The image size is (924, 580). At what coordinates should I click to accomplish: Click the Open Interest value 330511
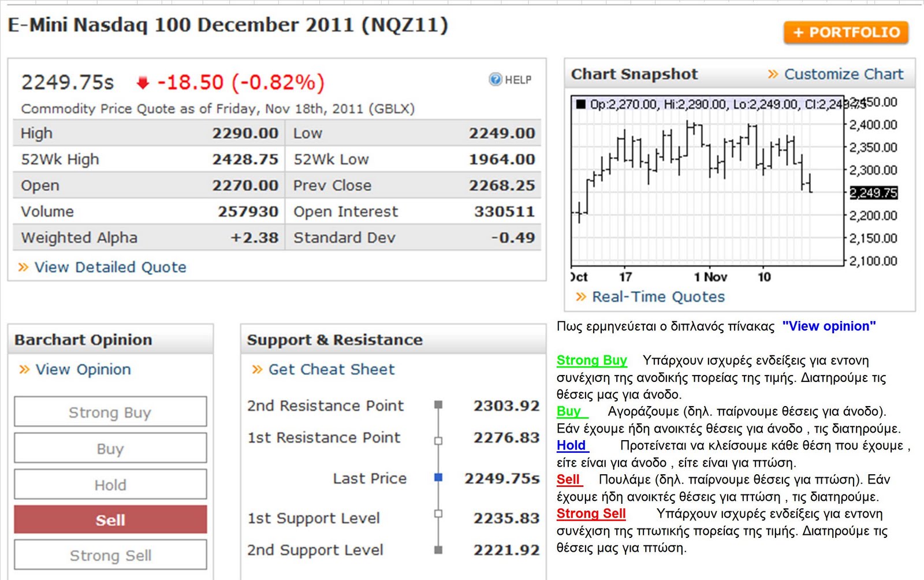(x=505, y=211)
